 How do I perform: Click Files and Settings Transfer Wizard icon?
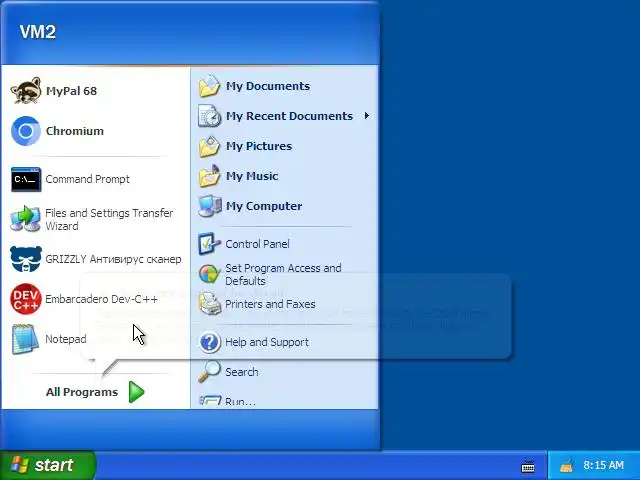click(26, 219)
